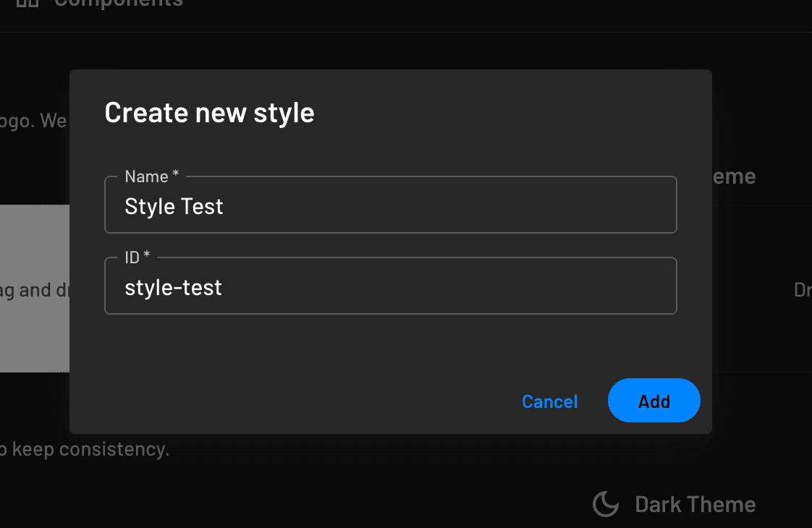Screen dimensions: 812x528
Task: Click the blue Add pill button
Action: pyautogui.click(x=654, y=400)
